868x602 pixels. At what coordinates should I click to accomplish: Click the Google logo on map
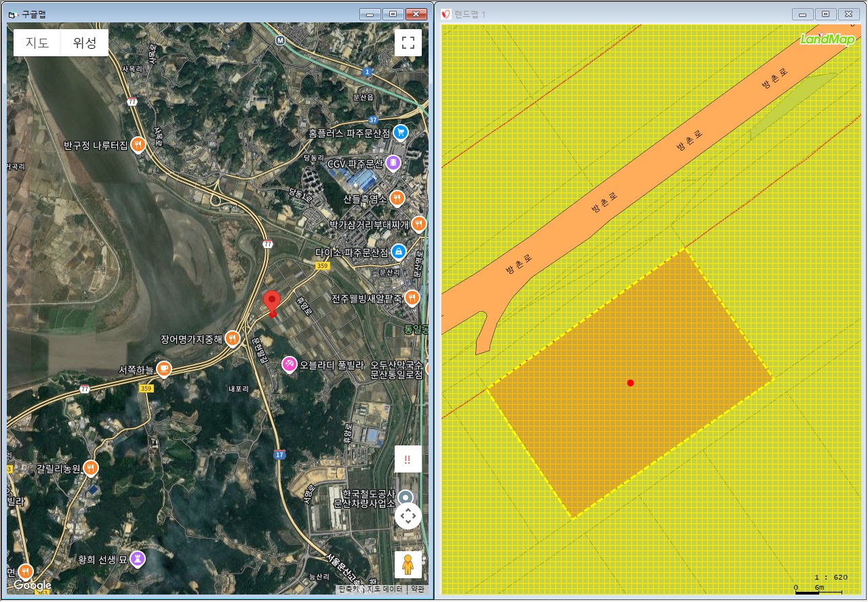[33, 585]
